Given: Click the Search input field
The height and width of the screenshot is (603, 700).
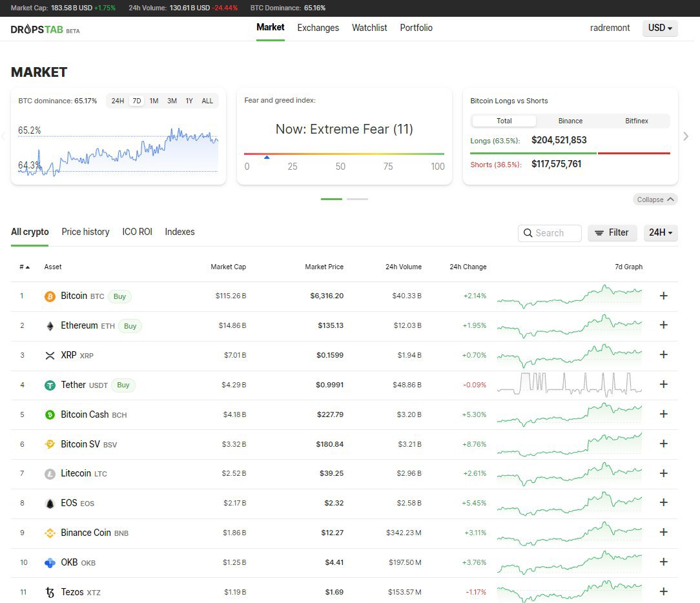Looking at the screenshot, I should tap(550, 233).
